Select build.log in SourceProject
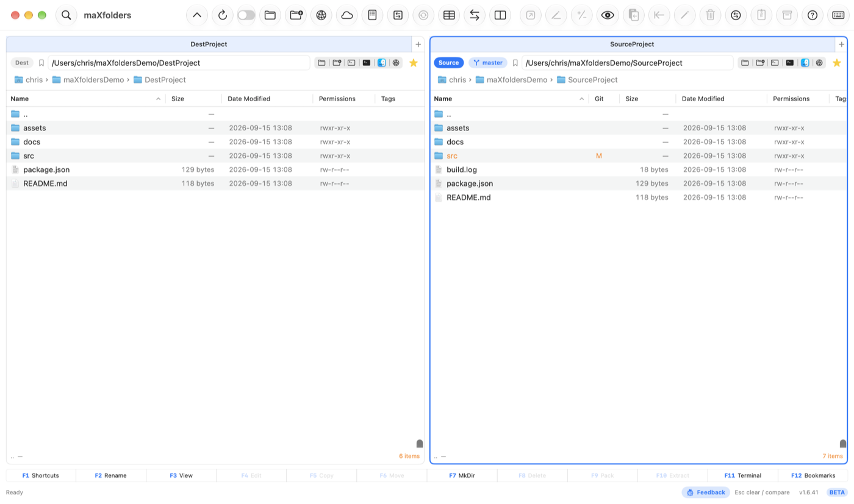 pyautogui.click(x=639, y=169)
